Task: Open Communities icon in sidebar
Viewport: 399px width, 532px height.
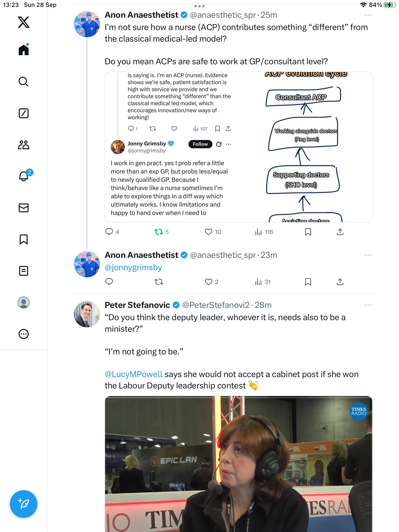Action: coord(24,145)
